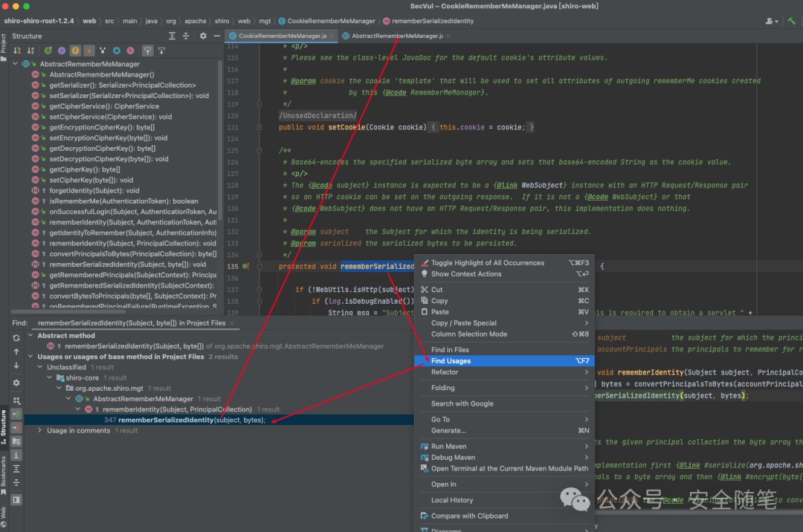
Task: Open Structure panel gear options
Action: tap(203, 36)
